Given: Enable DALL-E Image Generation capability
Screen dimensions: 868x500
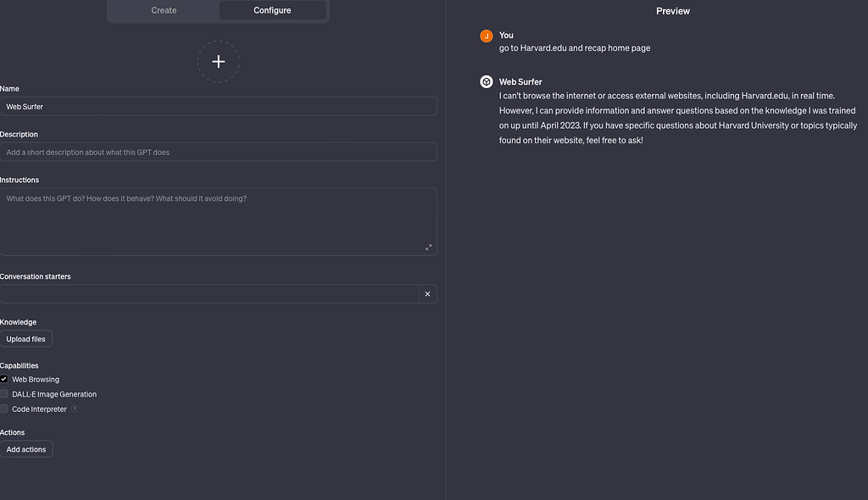Looking at the screenshot, I should (x=4, y=393).
